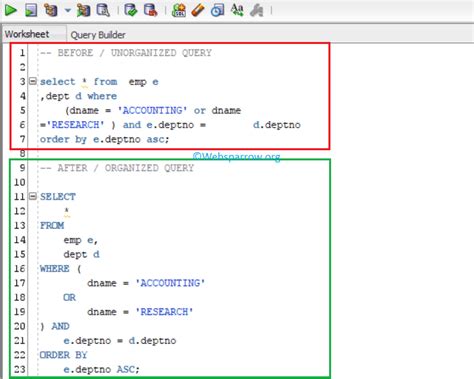474x379 pixels.
Task: Click the Run Script toolbar icon
Action: point(31,10)
